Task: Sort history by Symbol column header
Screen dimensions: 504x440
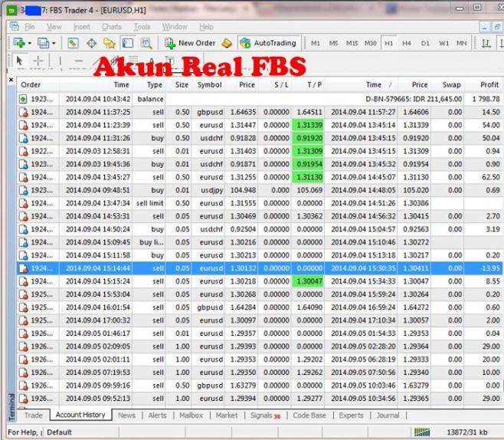Action: click(210, 84)
